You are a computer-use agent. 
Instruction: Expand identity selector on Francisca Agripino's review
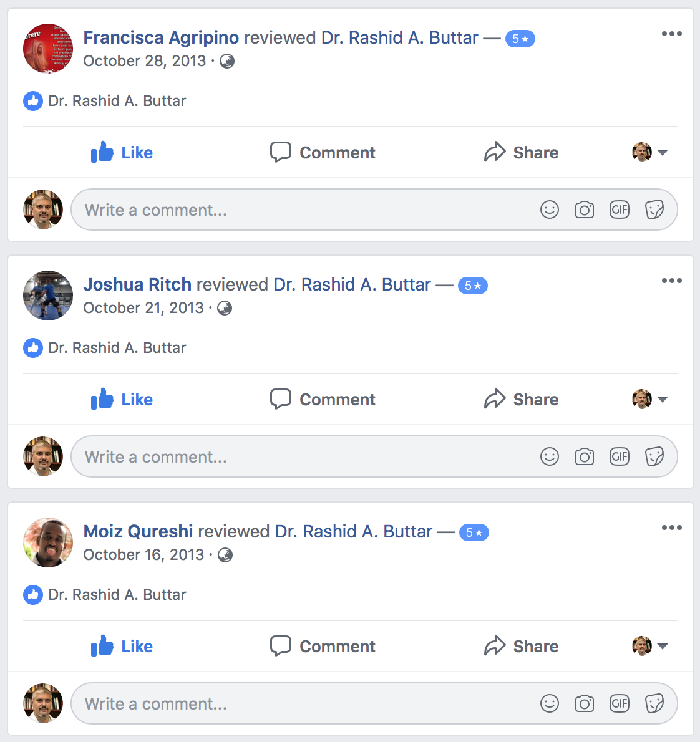[650, 152]
